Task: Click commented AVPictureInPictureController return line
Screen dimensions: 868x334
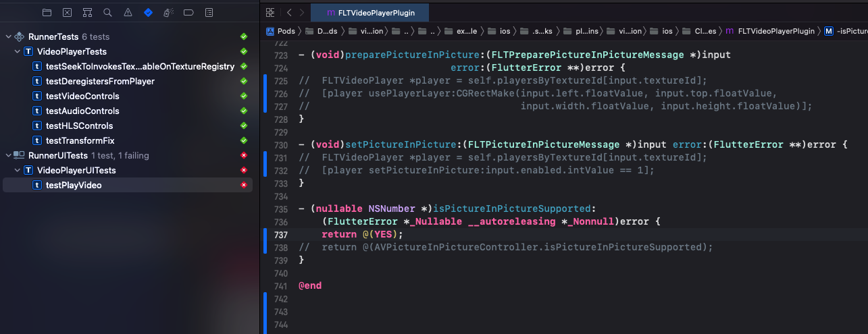Action: (x=505, y=248)
